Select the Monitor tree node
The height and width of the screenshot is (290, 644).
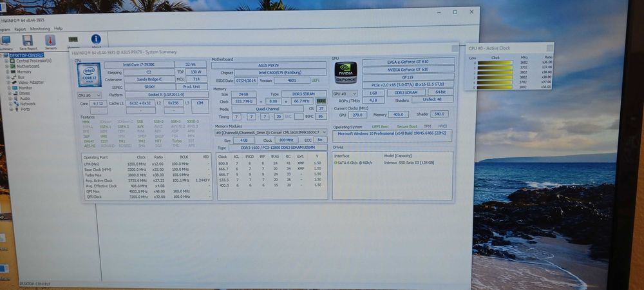[25, 88]
